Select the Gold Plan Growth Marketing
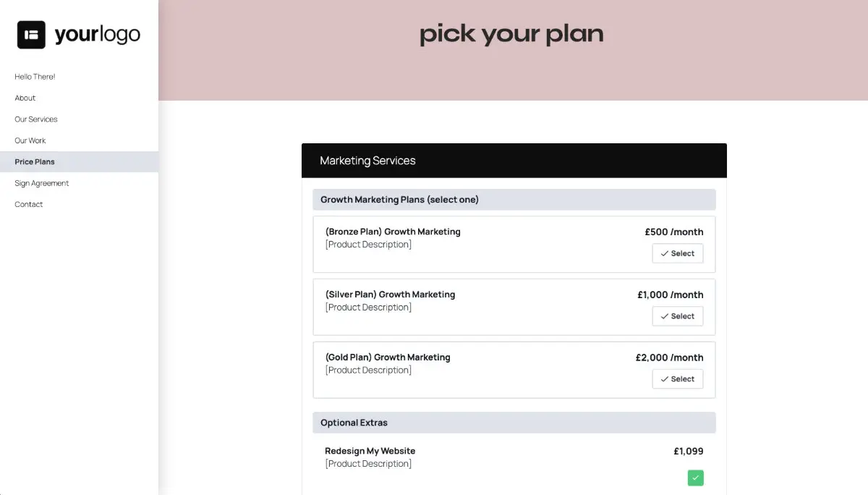The height and width of the screenshot is (495, 868). pos(677,378)
